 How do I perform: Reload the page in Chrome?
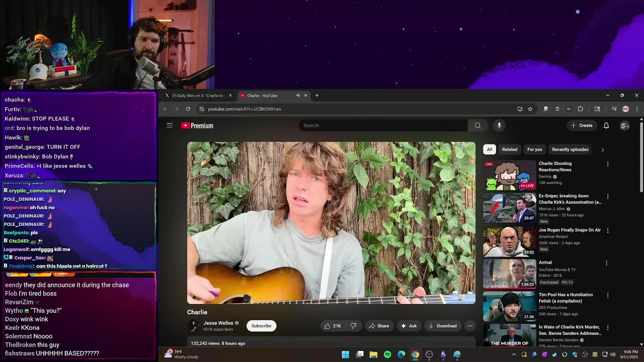(188, 109)
